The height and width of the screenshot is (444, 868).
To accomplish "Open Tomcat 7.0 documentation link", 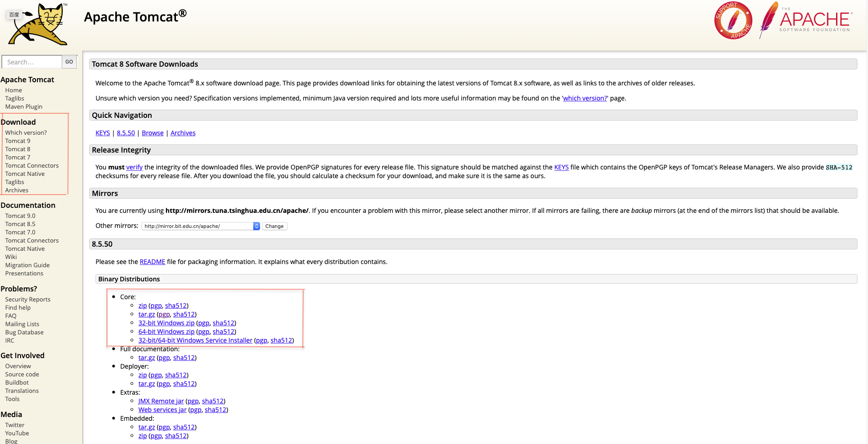I will [x=20, y=232].
